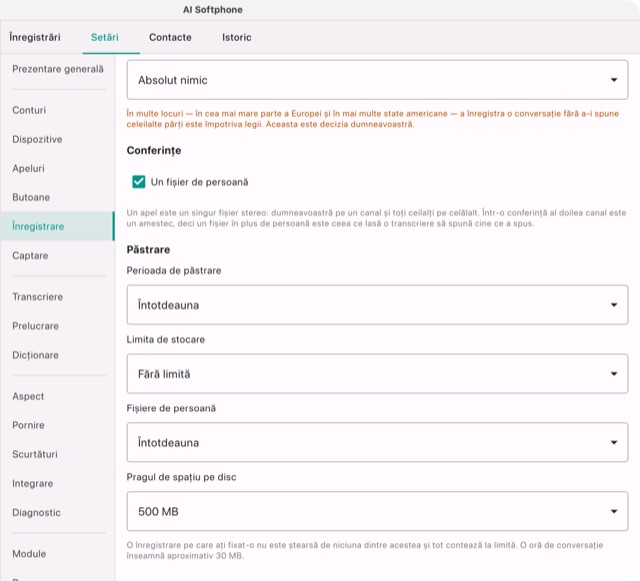Click the Conferințe section heading
640x581 pixels.
click(x=154, y=151)
